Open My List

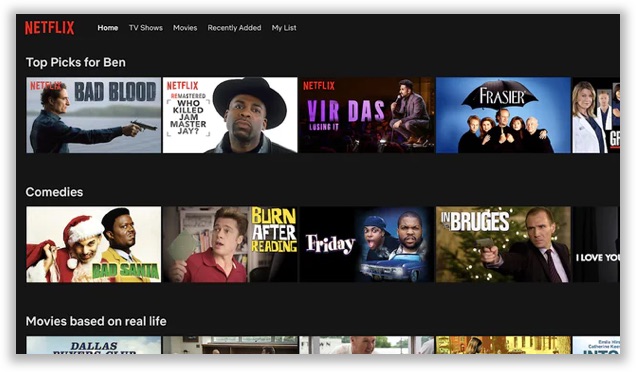284,28
